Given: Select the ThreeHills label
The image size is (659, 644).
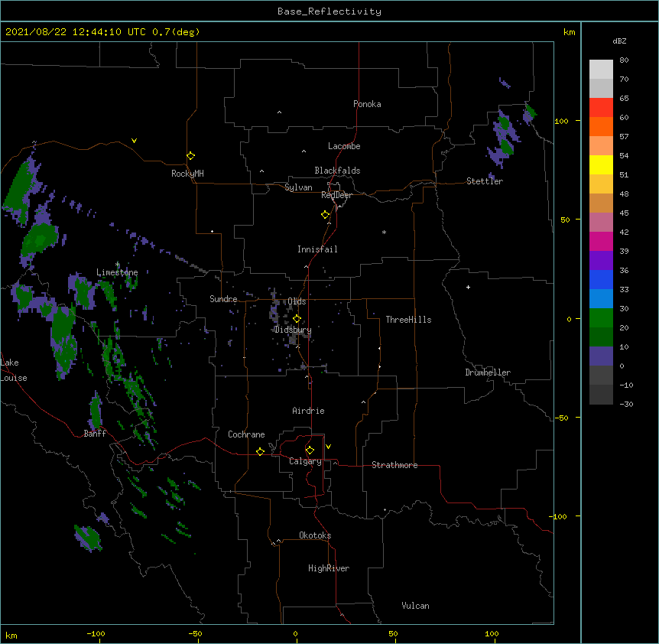Looking at the screenshot, I should 409,320.
